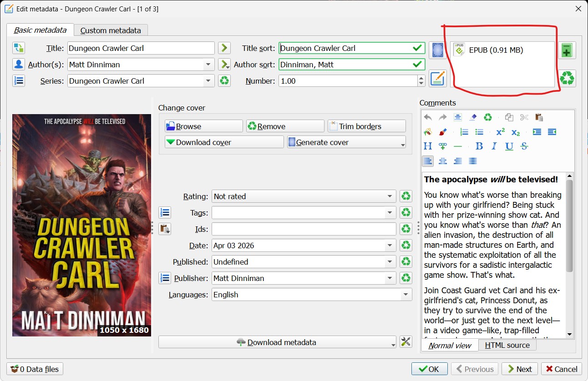Clear the comments with the recycle icon
This screenshot has width=588, height=381.
(x=488, y=117)
